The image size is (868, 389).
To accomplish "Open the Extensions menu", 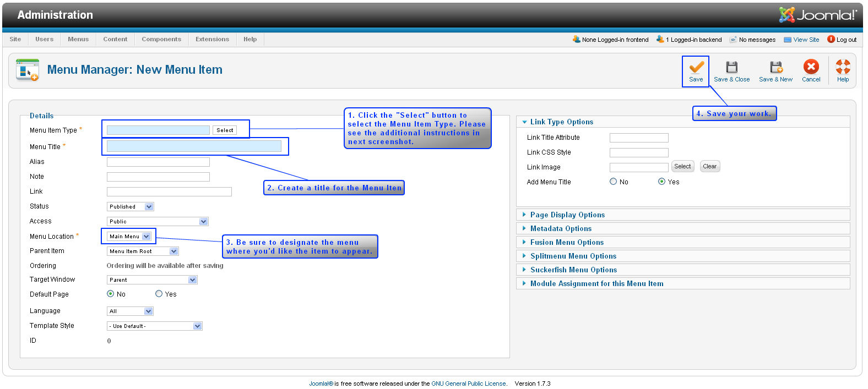I will click(212, 39).
